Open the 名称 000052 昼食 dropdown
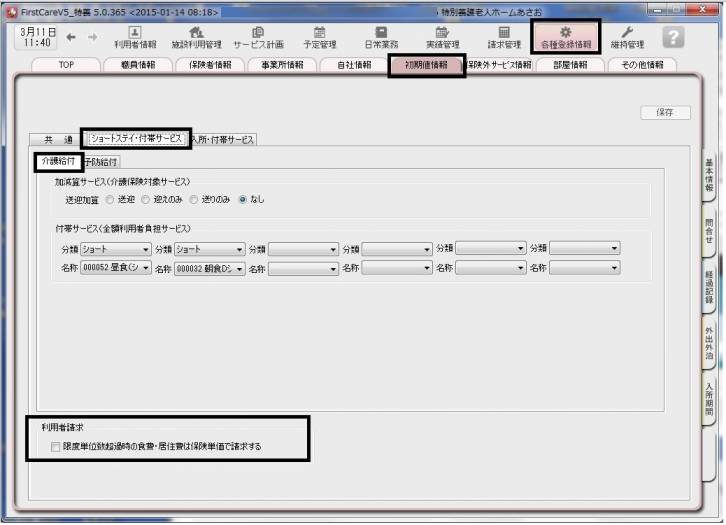The width and height of the screenshot is (726, 525). (145, 268)
